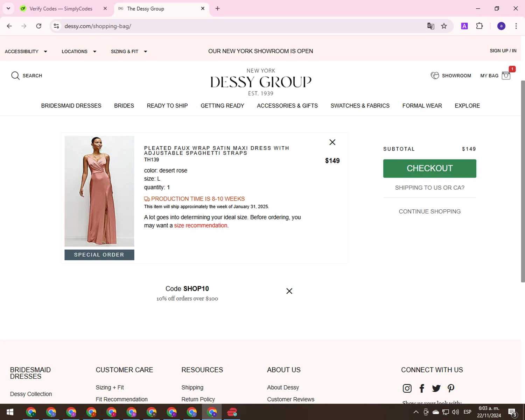525x420 pixels.
Task: Remove the dress item with its X icon
Action: tap(332, 142)
